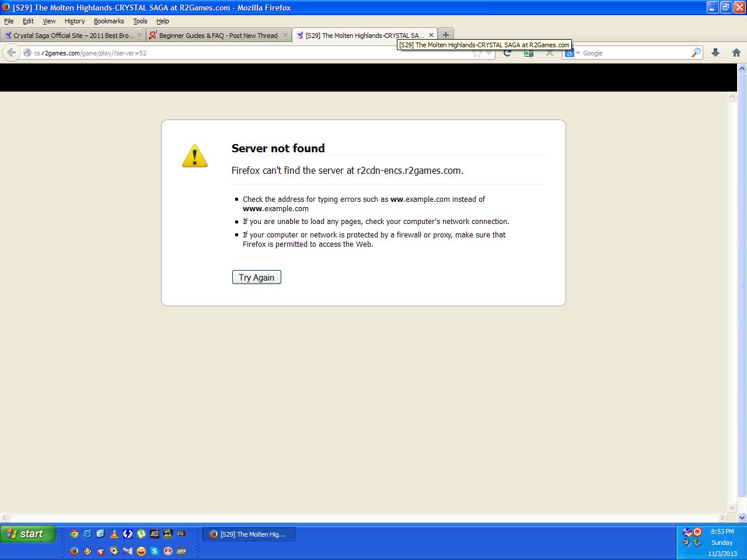
Task: Open the Bookmarks menu
Action: click(x=109, y=21)
